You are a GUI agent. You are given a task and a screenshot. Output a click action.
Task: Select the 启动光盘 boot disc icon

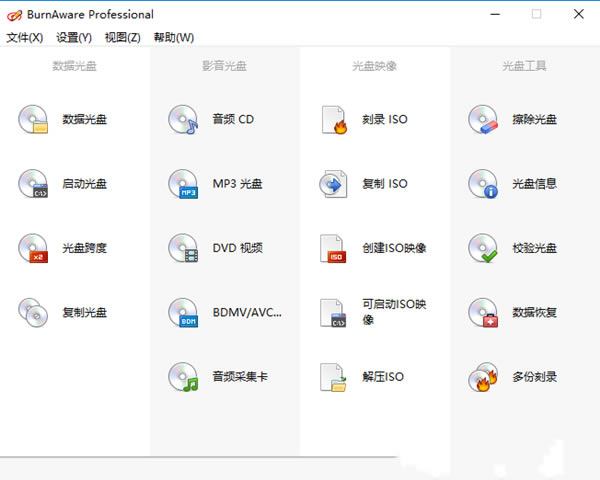coord(33,184)
